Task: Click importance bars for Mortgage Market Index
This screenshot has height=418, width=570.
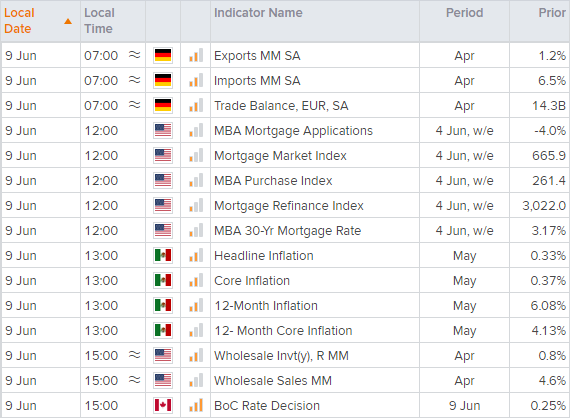Action: point(196,156)
